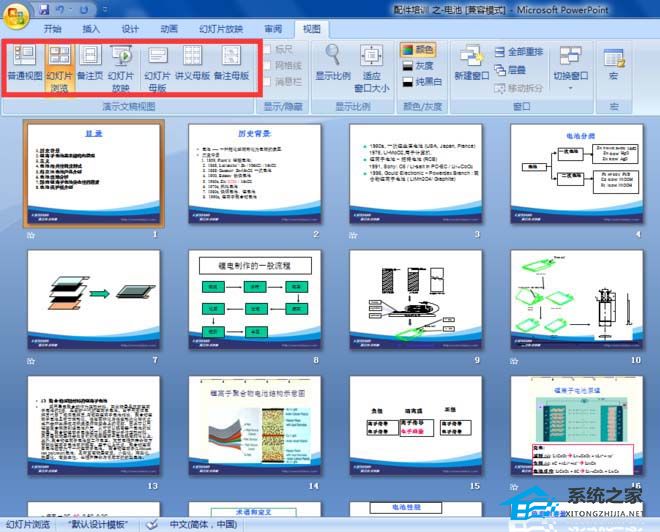Click "默认设计模板" in status bar
This screenshot has height=532, width=660.
[x=97, y=524]
